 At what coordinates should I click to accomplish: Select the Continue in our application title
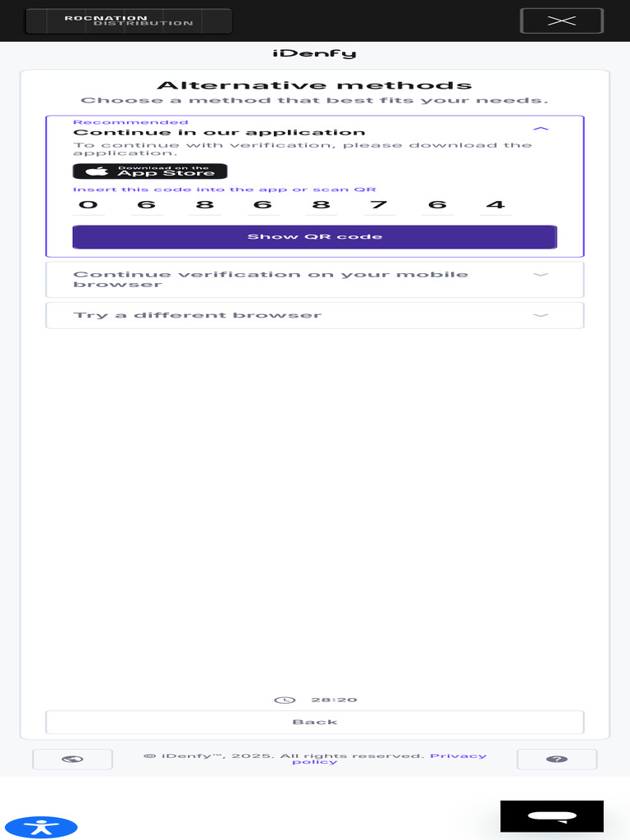pyautogui.click(x=219, y=132)
